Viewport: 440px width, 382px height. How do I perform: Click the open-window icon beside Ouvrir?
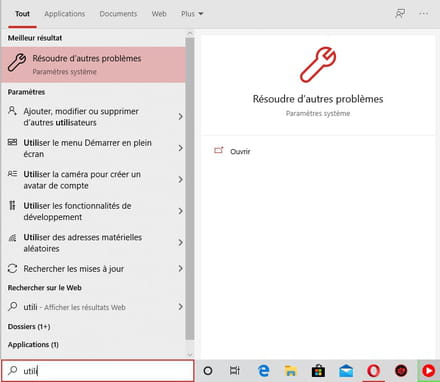219,151
